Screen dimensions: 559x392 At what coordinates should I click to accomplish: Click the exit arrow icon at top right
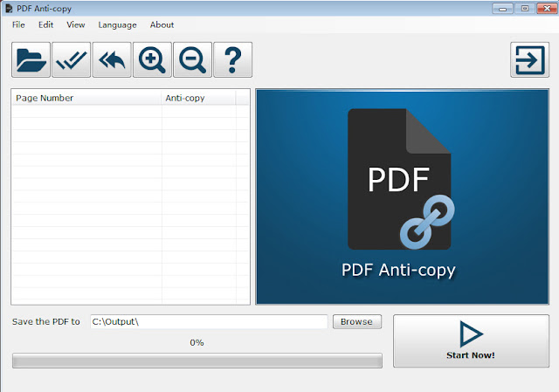(530, 59)
